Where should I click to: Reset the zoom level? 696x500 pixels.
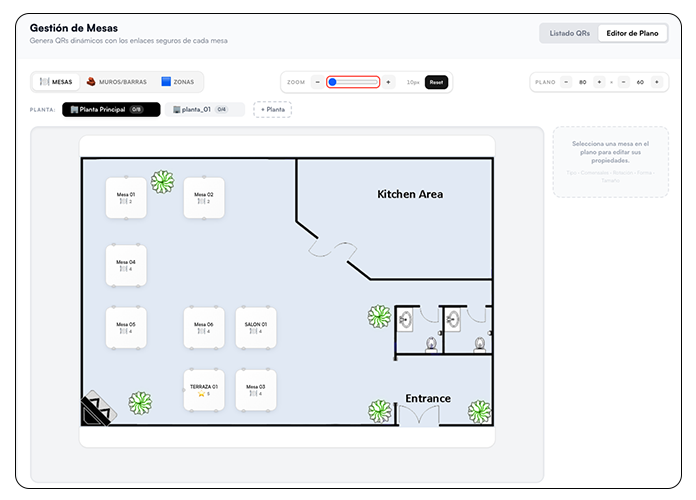[x=436, y=82]
